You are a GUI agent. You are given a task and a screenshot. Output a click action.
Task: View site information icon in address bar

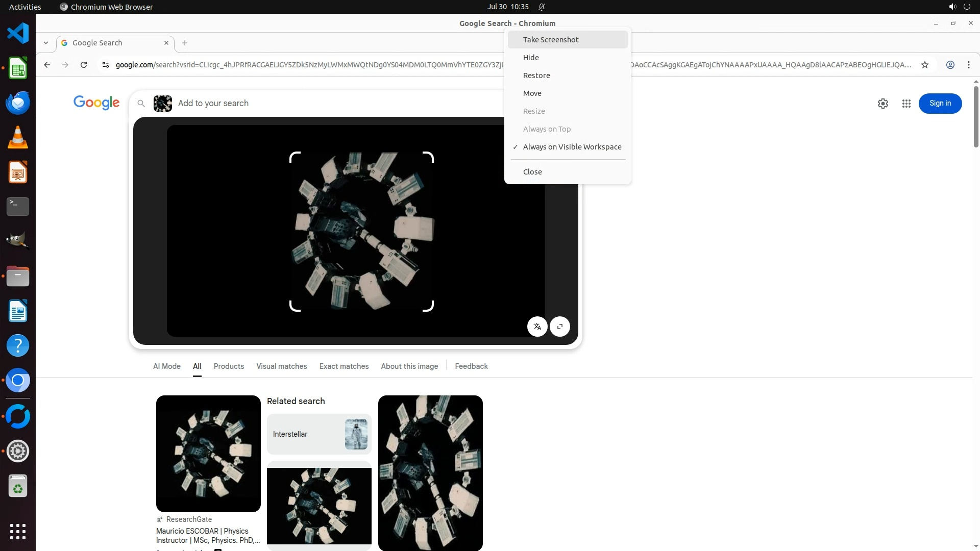[x=106, y=65]
